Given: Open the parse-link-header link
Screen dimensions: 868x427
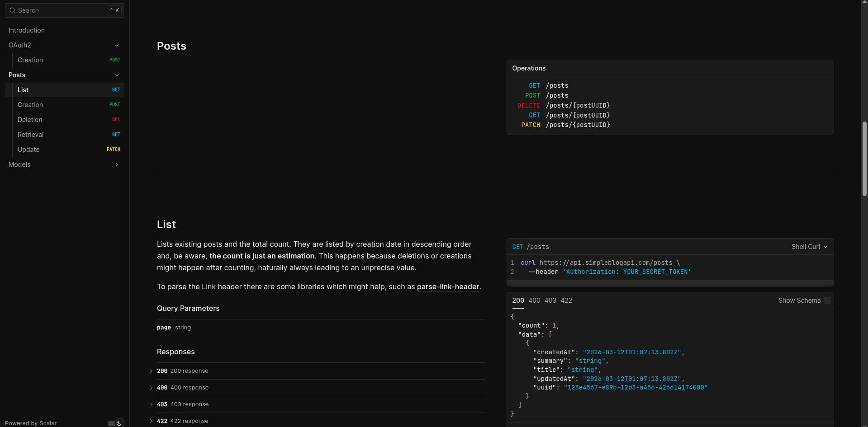Looking at the screenshot, I should [x=448, y=286].
